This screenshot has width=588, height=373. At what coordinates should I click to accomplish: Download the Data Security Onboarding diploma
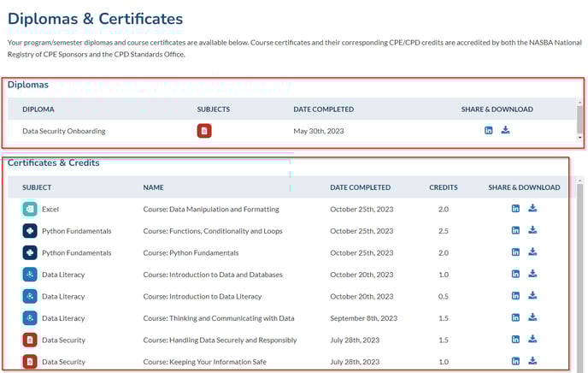click(505, 130)
